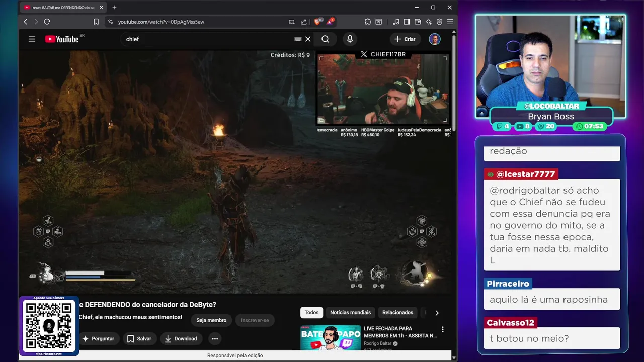644x362 pixels.
Task: Click the YouTube search magnifier button
Action: click(x=326, y=39)
